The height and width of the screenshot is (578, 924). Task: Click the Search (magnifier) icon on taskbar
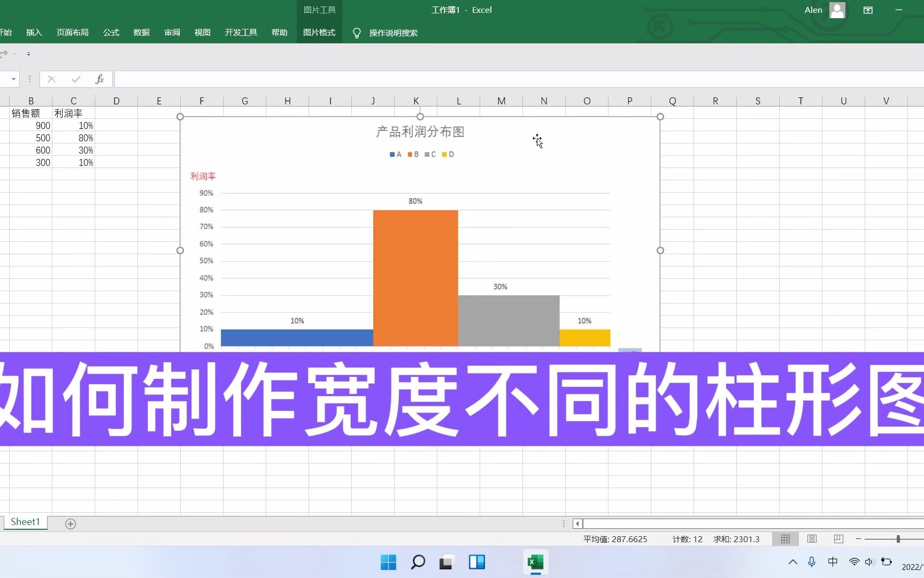[x=418, y=562]
